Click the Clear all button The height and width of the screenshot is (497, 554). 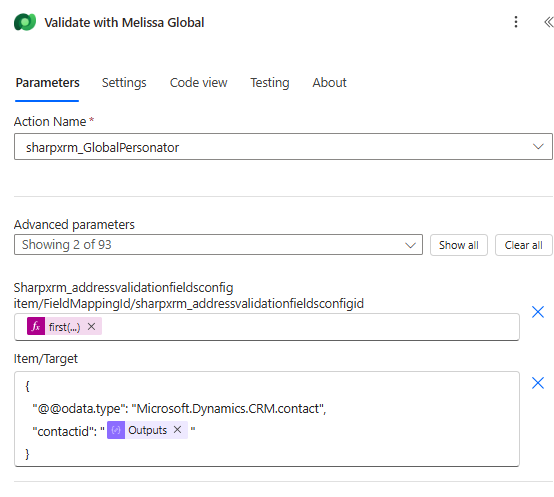[523, 245]
